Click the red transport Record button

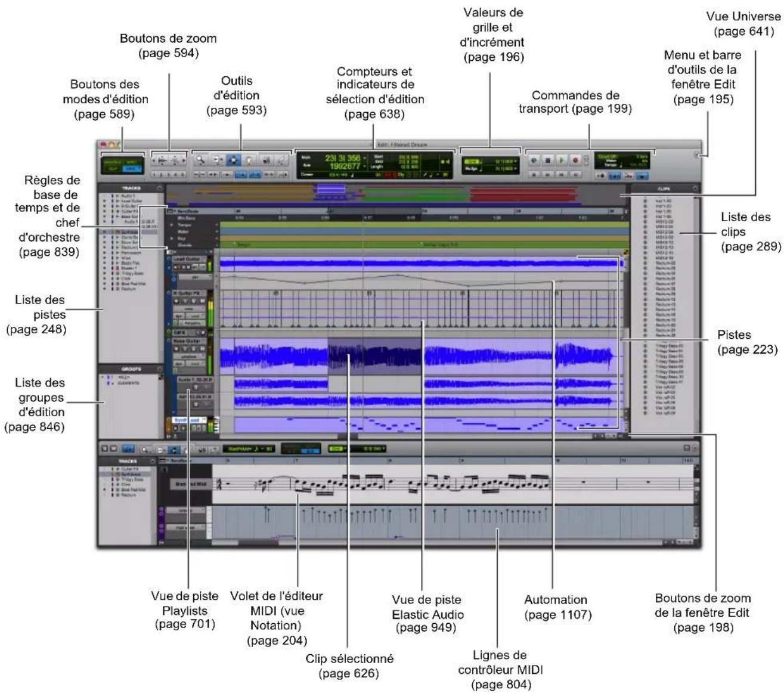[575, 160]
